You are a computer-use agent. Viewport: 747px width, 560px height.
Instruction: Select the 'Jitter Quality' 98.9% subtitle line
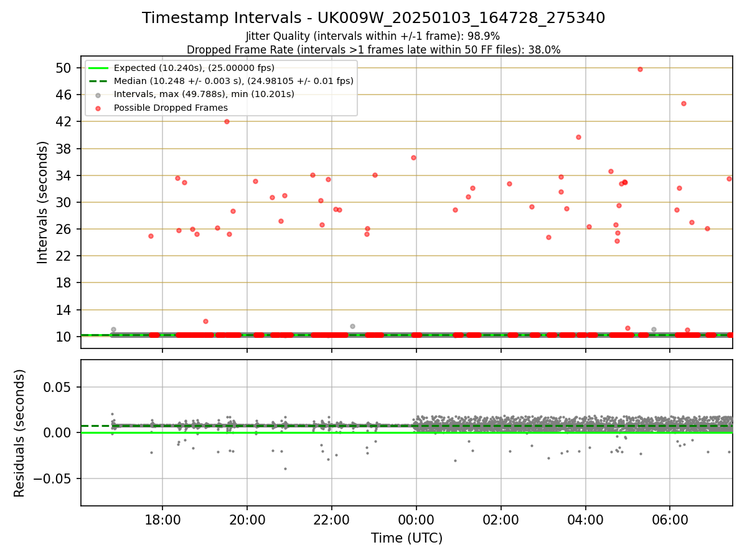point(373,36)
